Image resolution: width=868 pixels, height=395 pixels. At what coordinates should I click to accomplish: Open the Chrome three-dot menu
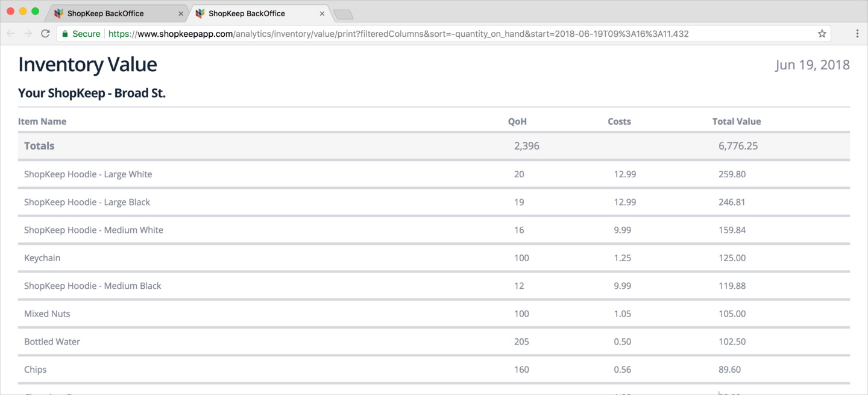click(x=857, y=34)
